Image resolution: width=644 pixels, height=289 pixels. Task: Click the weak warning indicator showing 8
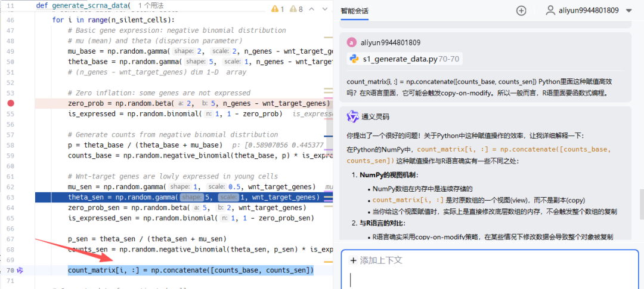click(x=296, y=8)
